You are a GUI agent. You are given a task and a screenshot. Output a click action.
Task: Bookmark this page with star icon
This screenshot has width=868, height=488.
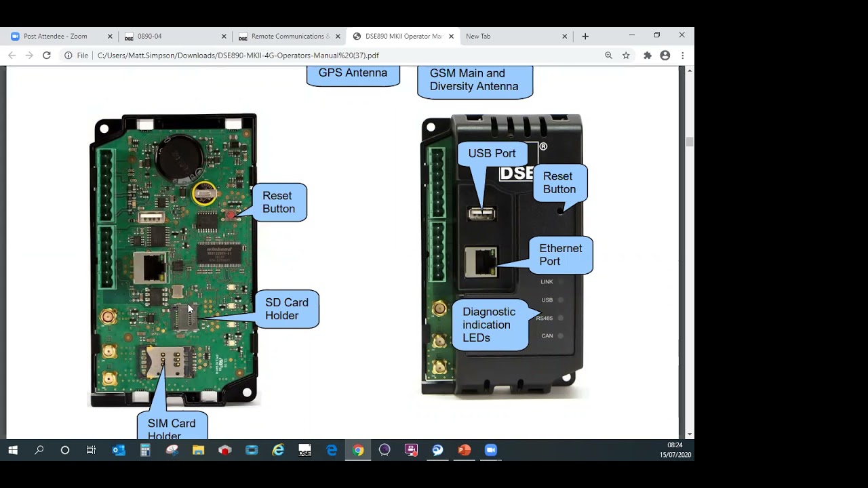pyautogui.click(x=626, y=56)
